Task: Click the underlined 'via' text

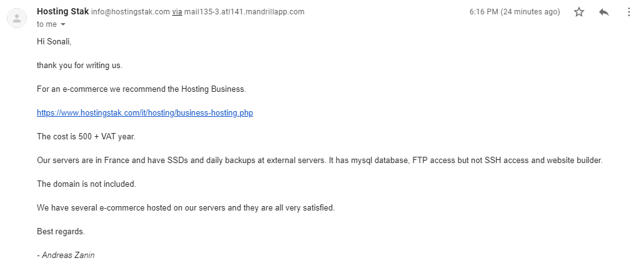Action: (x=177, y=12)
